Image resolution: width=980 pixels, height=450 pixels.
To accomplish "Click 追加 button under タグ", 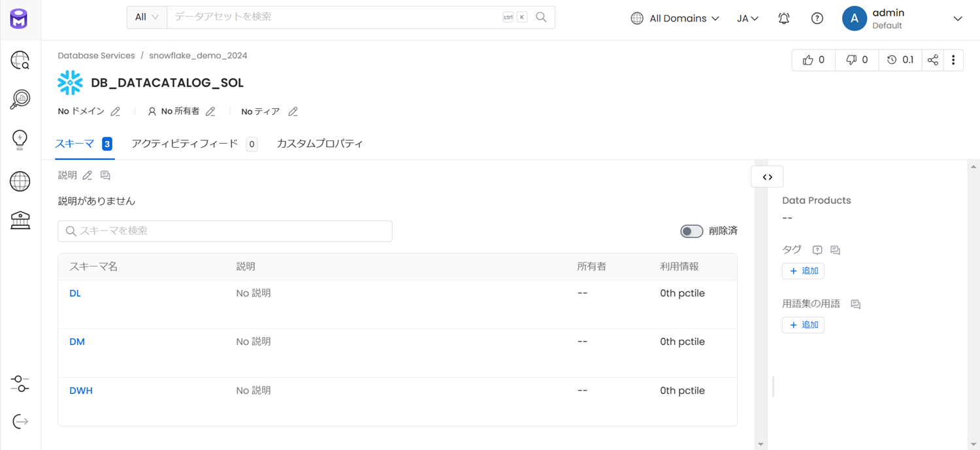I will [x=803, y=271].
